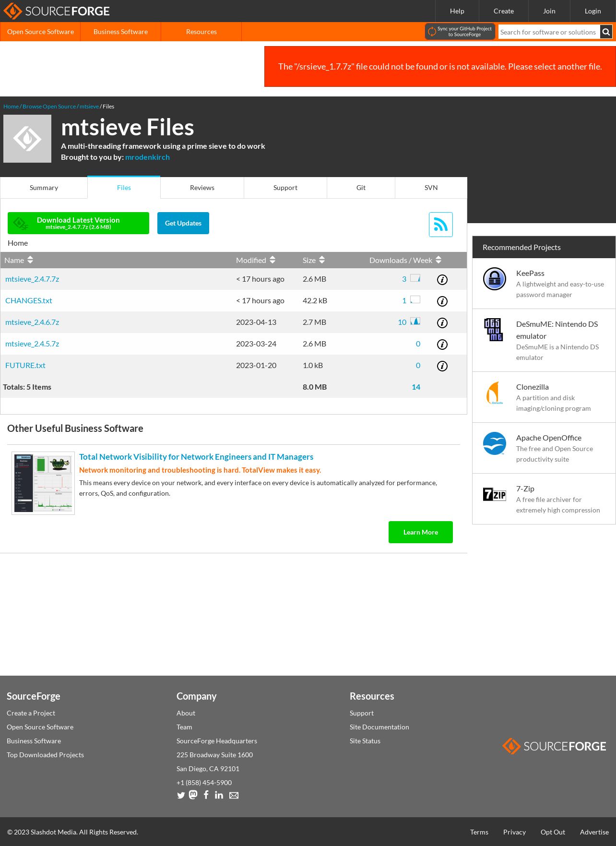Switch to the Git tab
Image resolution: width=616 pixels, height=846 pixels.
361,188
